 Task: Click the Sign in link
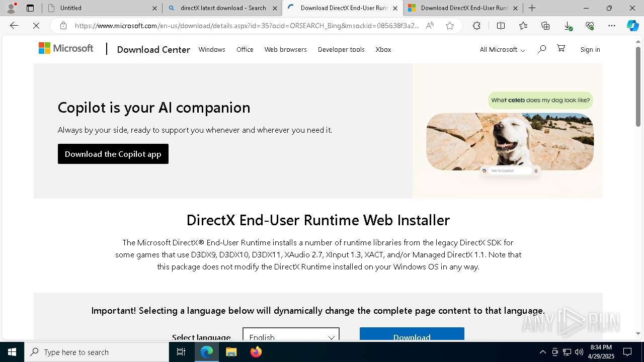[590, 49]
